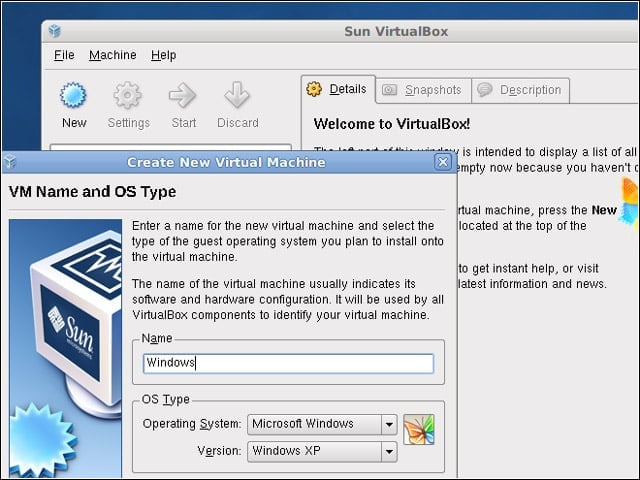This screenshot has height=480, width=640.
Task: Expand the Operating System dropdown arrow
Action: point(389,424)
